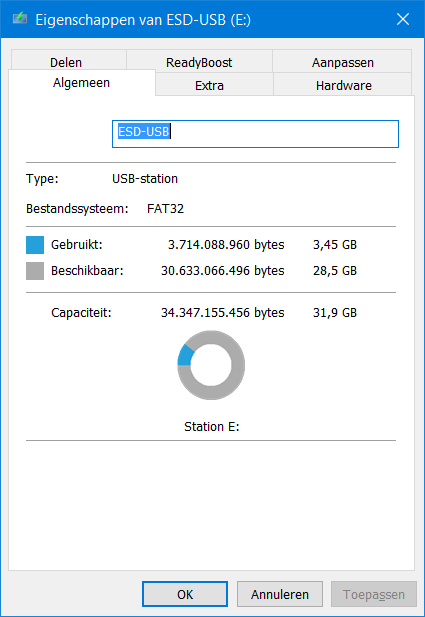Click the grey Beschikbaar color swatch
This screenshot has width=425, height=617.
click(x=35, y=271)
